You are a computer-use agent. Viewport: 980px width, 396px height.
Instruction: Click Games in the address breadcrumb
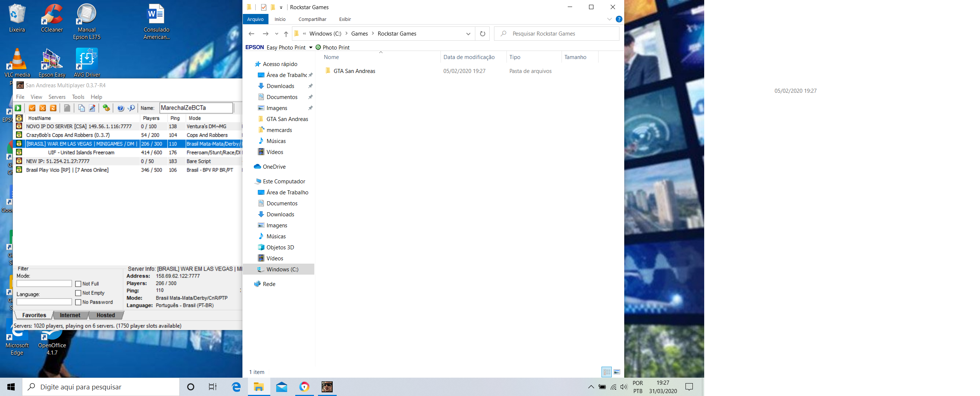click(x=359, y=34)
